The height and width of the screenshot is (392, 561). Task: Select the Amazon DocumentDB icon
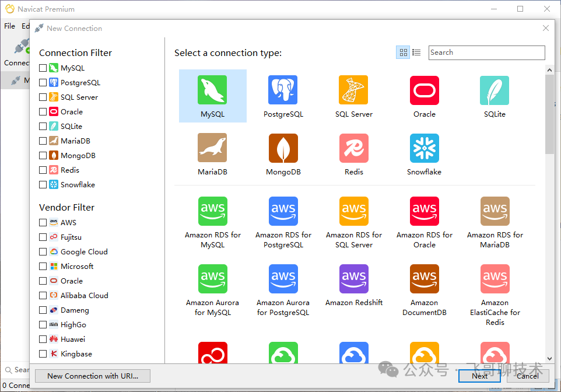(x=425, y=279)
